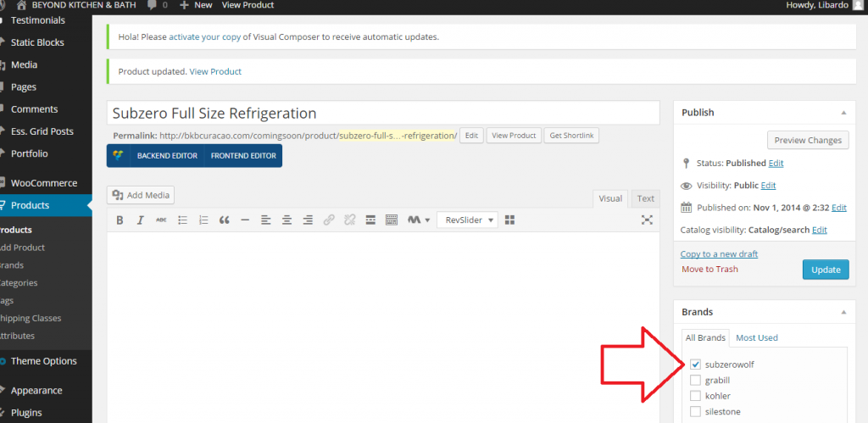The width and height of the screenshot is (868, 423).
Task: Enable the kohler brand checkbox
Action: coord(696,396)
